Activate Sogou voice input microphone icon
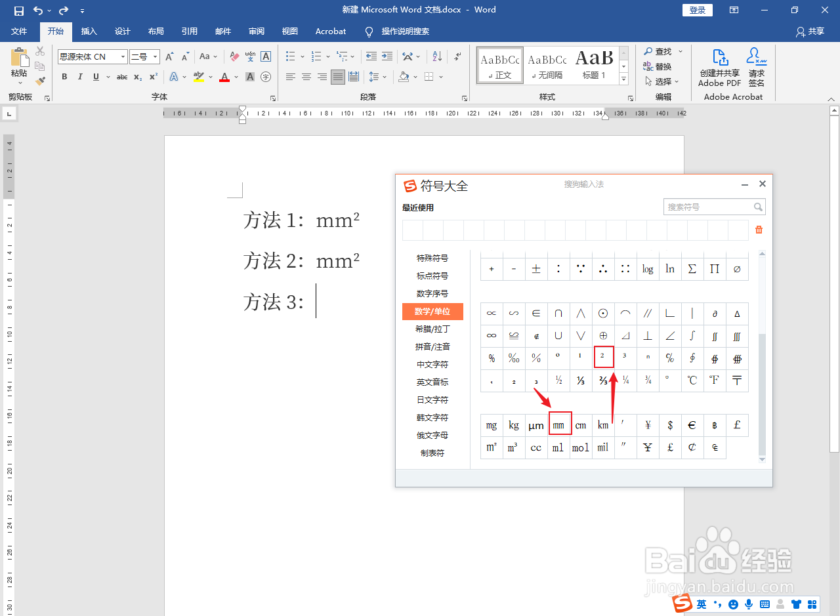840x616 pixels. click(748, 604)
